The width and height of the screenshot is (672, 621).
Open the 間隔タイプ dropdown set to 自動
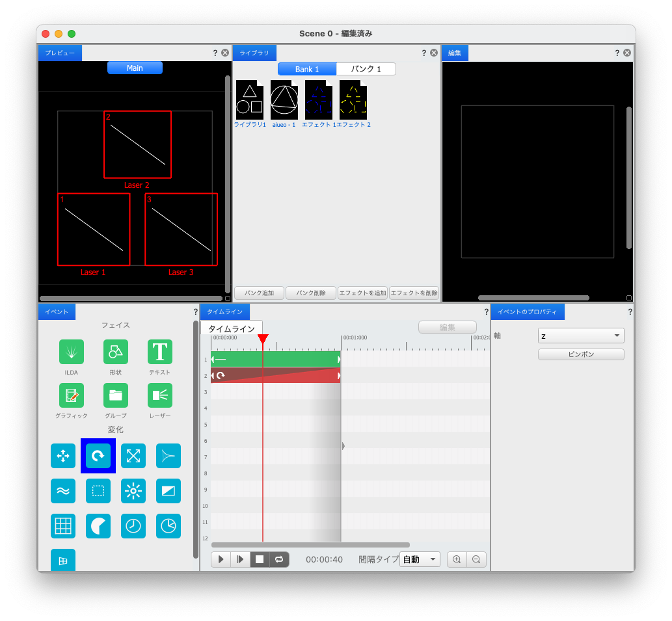click(x=420, y=559)
